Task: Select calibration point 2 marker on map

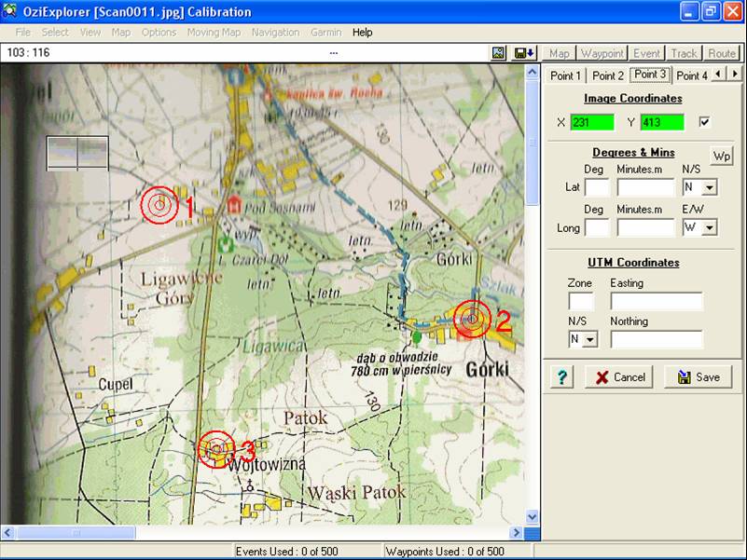Action: pyautogui.click(x=472, y=319)
